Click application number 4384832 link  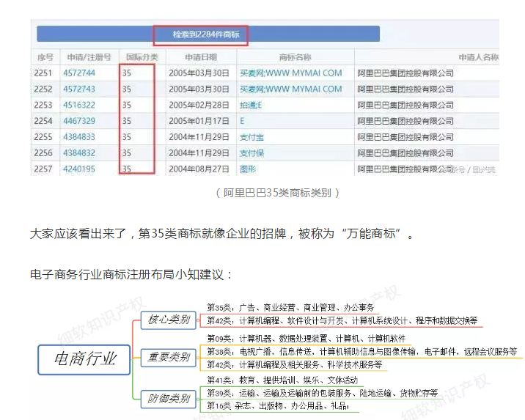(78, 153)
